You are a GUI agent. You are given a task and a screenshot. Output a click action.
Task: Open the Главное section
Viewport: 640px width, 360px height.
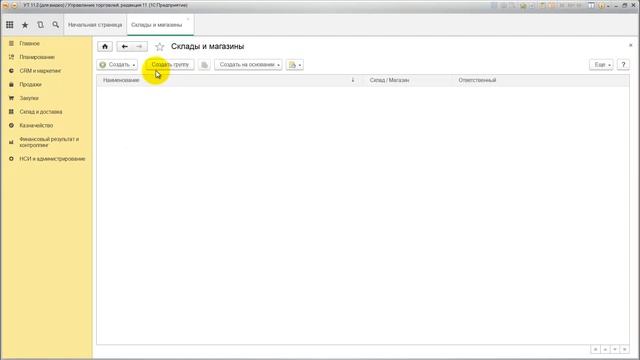click(x=29, y=43)
